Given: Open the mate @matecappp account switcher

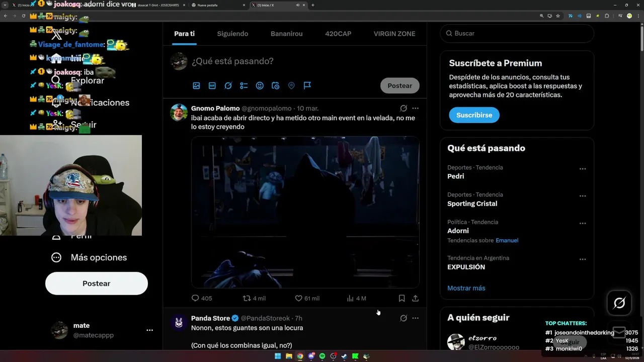Looking at the screenshot, I should (102, 330).
